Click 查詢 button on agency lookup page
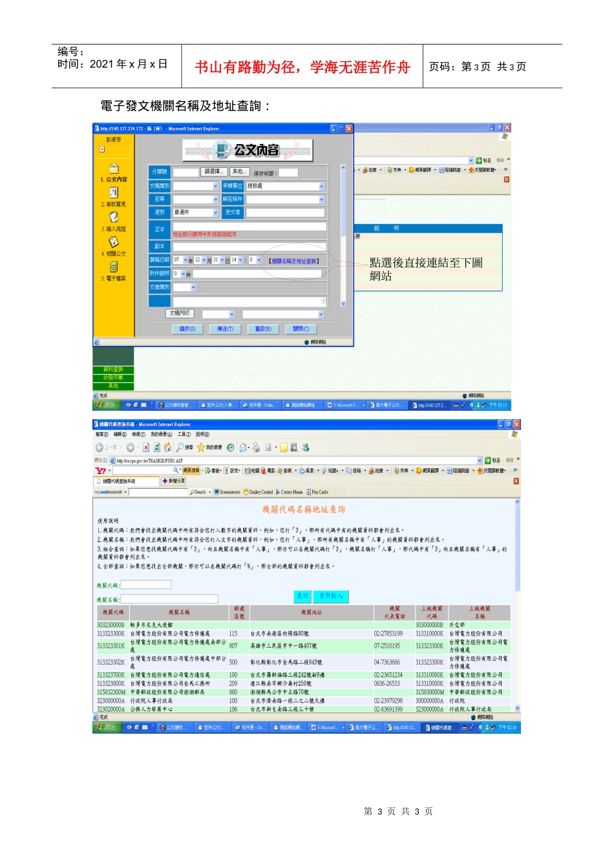Image resolution: width=614 pixels, height=868 pixels. coord(302,596)
